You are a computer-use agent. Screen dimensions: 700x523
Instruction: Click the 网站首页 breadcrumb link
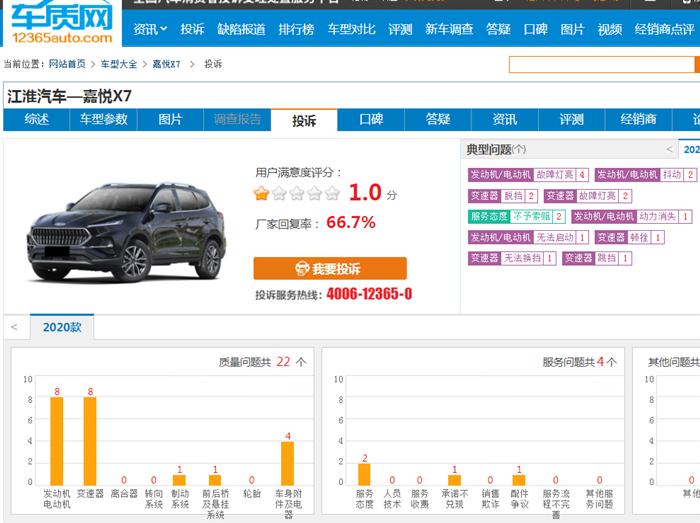(x=67, y=64)
